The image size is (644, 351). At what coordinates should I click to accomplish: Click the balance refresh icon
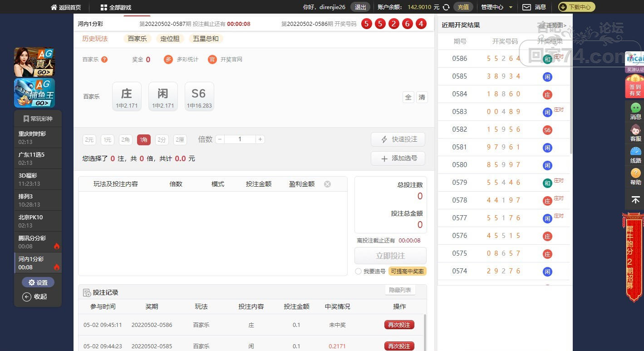(x=446, y=7)
